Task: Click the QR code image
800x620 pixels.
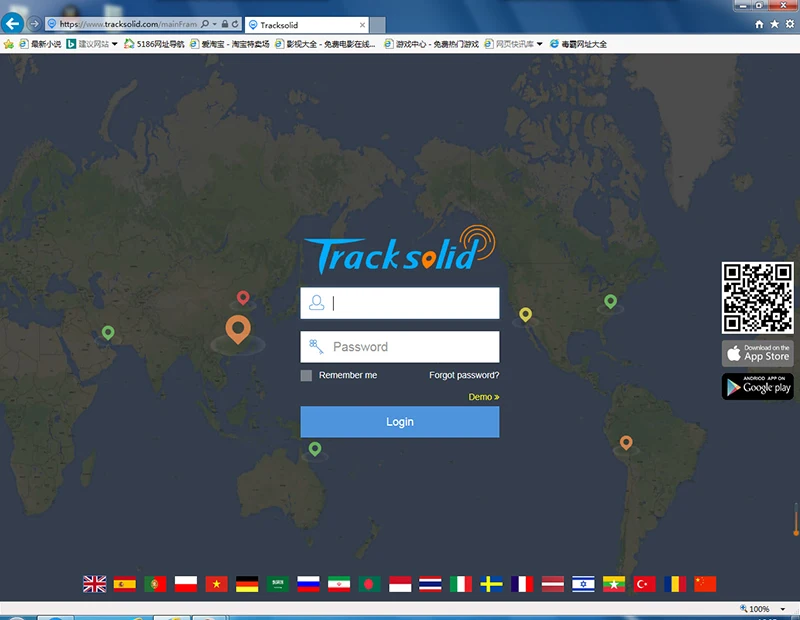Action: click(x=758, y=298)
